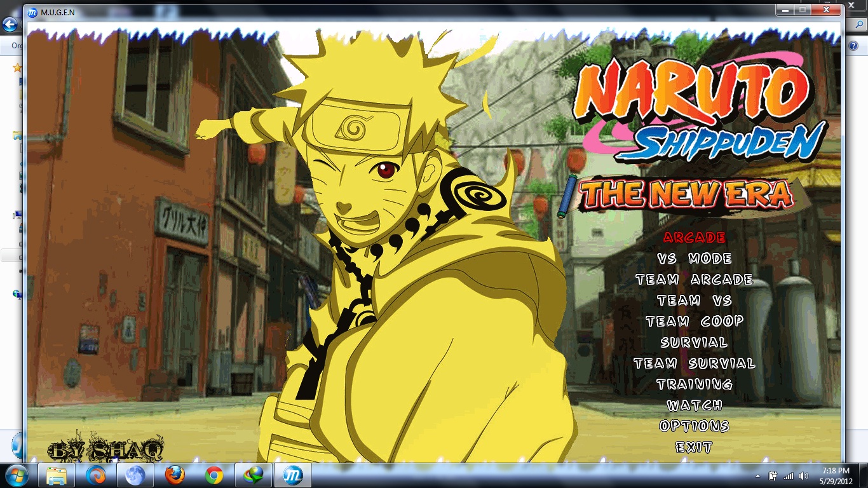Viewport: 868px width, 488px height.
Task: Launch the orange-blue swirl browser on the taskbar
Action: (96, 475)
